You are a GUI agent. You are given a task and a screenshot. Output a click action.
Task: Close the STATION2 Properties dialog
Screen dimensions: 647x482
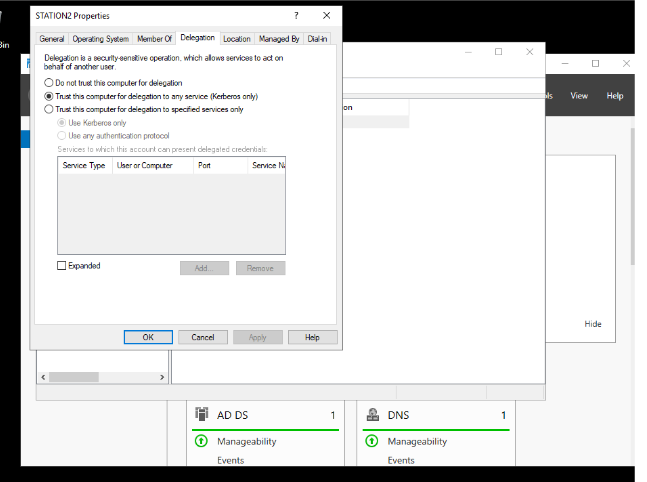(326, 16)
